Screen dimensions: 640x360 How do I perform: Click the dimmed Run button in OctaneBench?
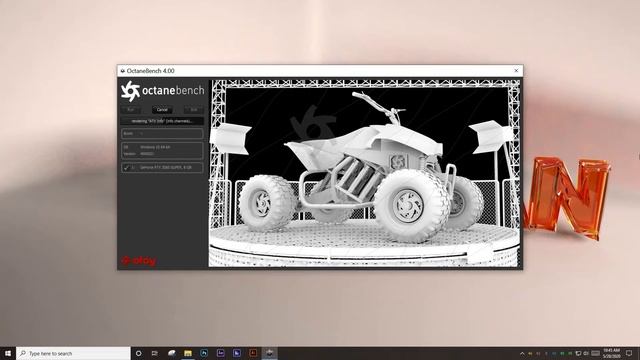pyautogui.click(x=131, y=110)
